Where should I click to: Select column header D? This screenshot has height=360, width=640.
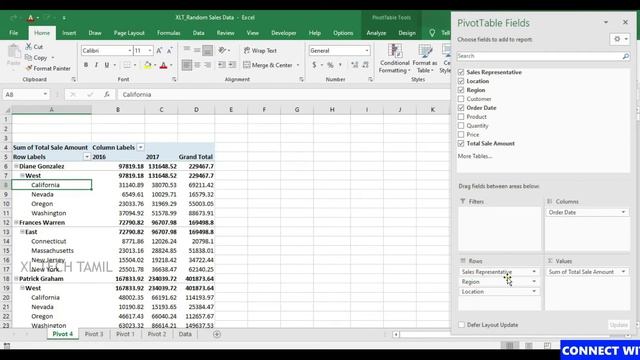(196, 109)
